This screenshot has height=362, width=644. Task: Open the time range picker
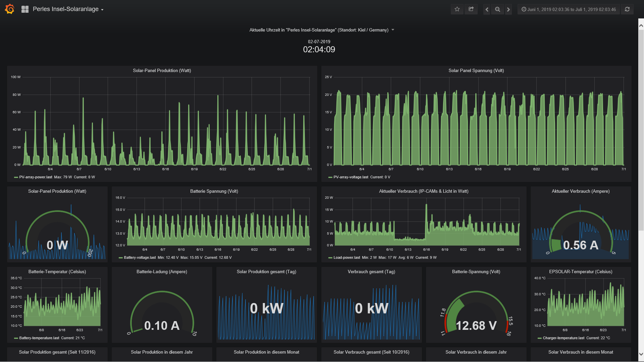[x=569, y=9]
